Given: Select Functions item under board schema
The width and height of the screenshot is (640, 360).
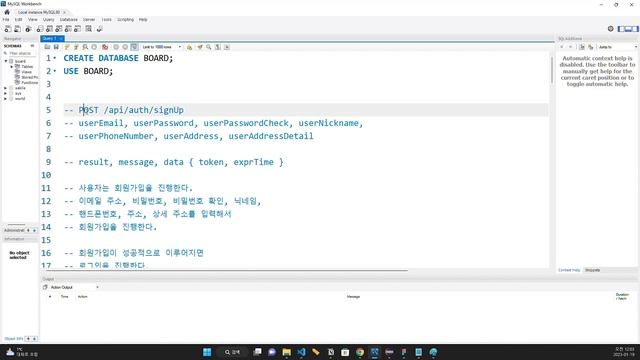Looking at the screenshot, I should 26,82.
